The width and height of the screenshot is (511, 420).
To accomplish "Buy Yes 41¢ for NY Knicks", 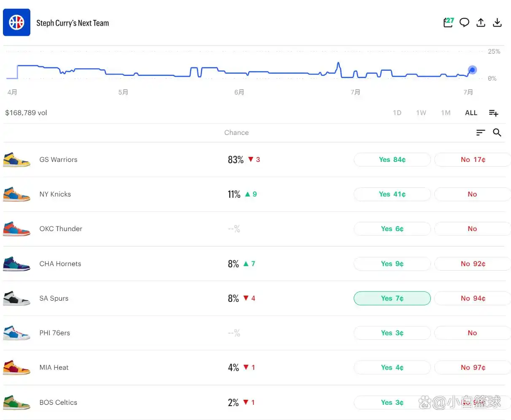I will click(392, 194).
